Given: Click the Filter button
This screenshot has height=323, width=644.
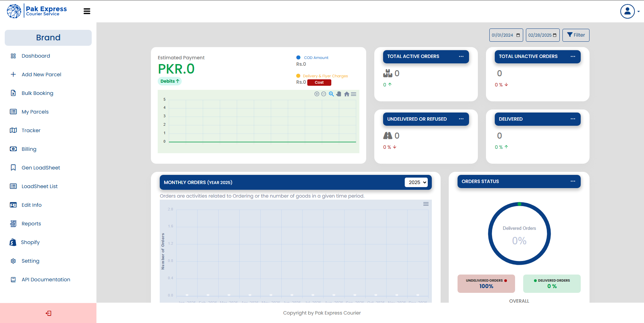Looking at the screenshot, I should coord(576,35).
